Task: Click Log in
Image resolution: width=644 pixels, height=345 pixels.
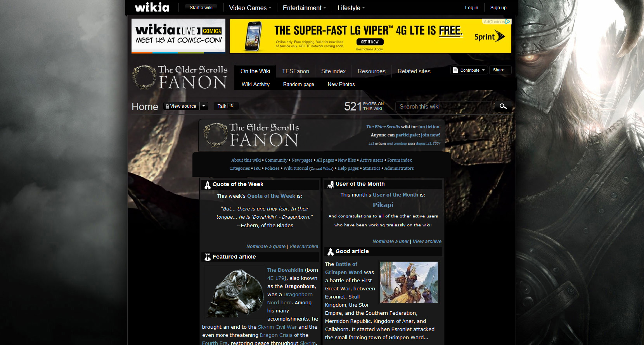Action: click(x=472, y=8)
